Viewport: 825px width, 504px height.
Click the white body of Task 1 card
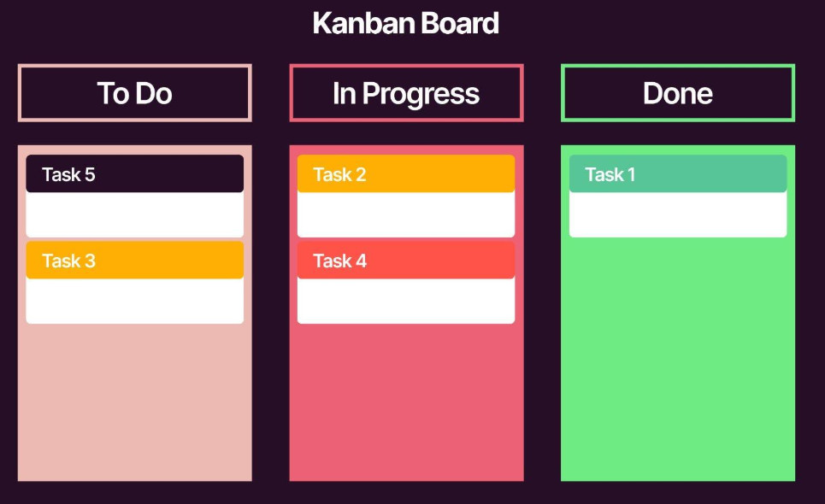[x=678, y=214]
